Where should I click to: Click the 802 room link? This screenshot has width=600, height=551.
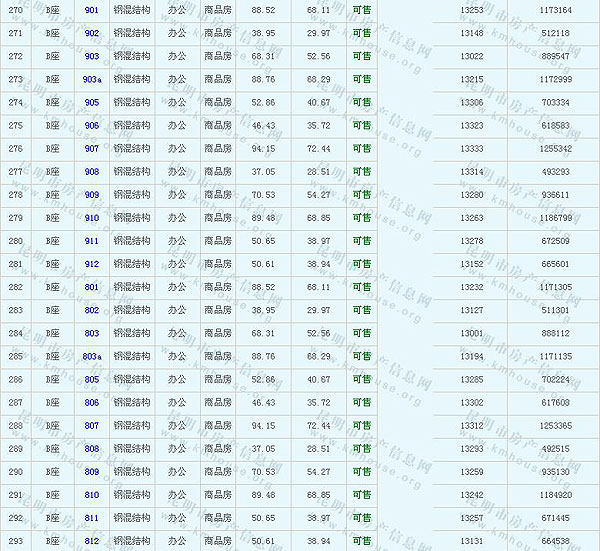point(92,310)
